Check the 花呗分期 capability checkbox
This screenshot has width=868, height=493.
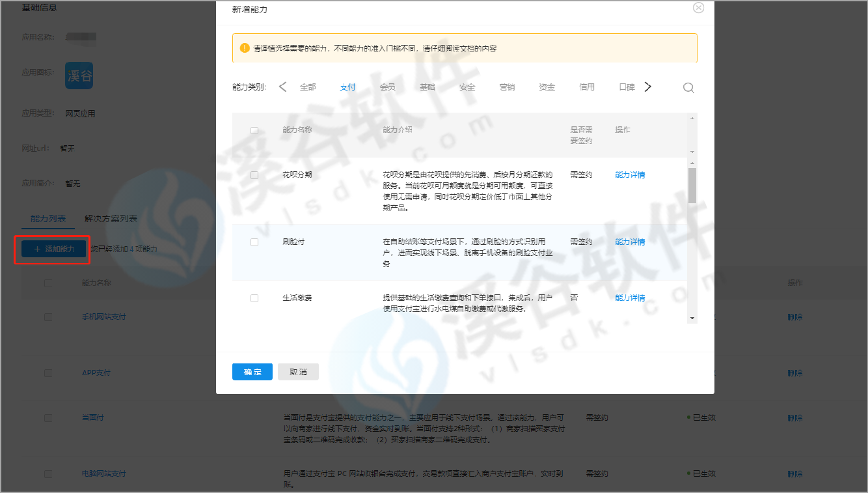(x=254, y=175)
